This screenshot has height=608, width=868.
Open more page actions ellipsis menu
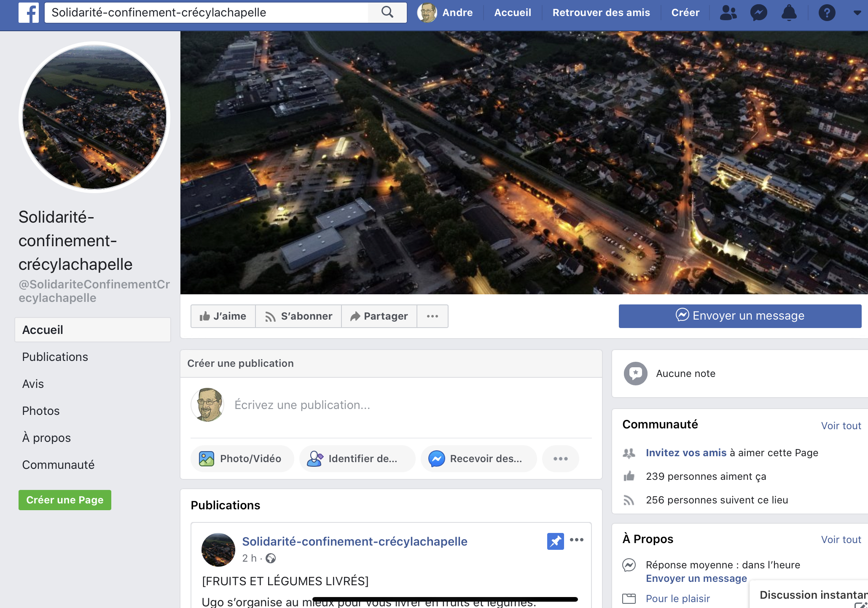tap(432, 316)
